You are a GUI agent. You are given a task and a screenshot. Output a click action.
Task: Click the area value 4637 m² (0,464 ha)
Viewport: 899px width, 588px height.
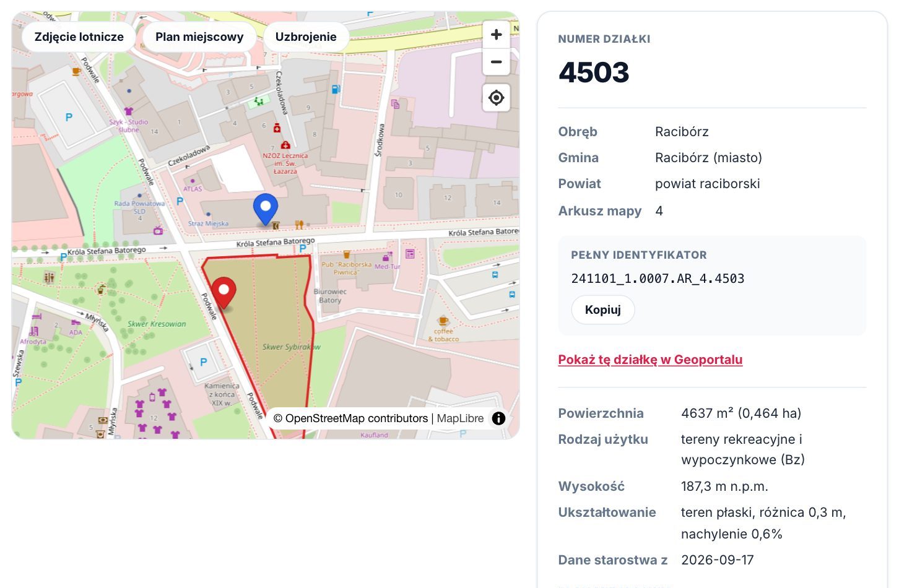click(741, 413)
